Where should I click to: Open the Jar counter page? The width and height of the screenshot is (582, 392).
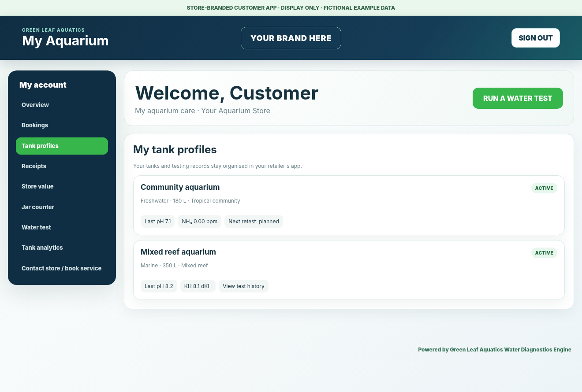62,207
